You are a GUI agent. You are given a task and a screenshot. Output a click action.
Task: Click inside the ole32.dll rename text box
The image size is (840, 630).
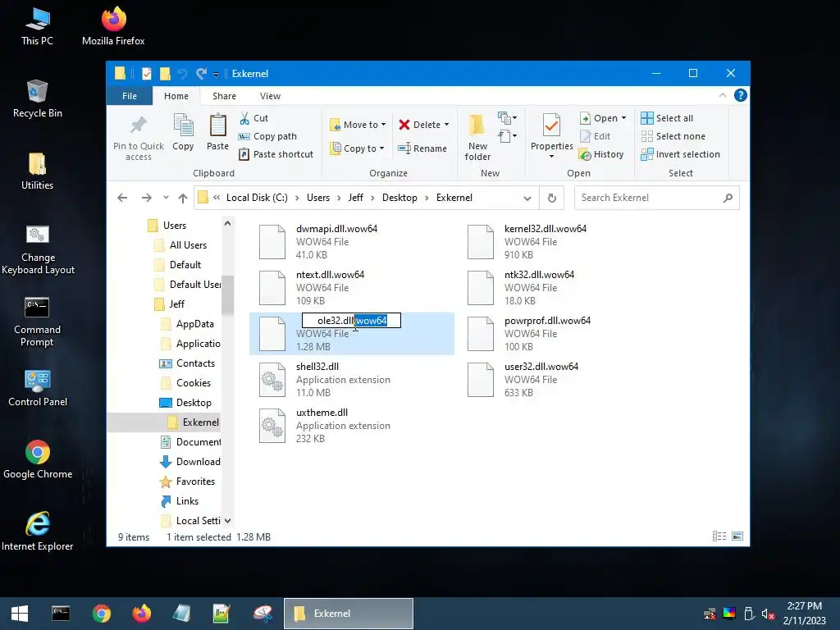[351, 321]
